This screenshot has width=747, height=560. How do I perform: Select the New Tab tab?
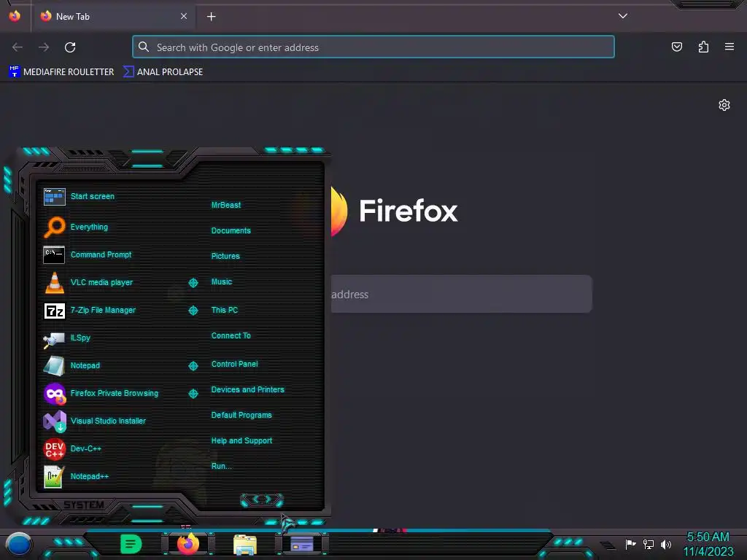pos(113,16)
